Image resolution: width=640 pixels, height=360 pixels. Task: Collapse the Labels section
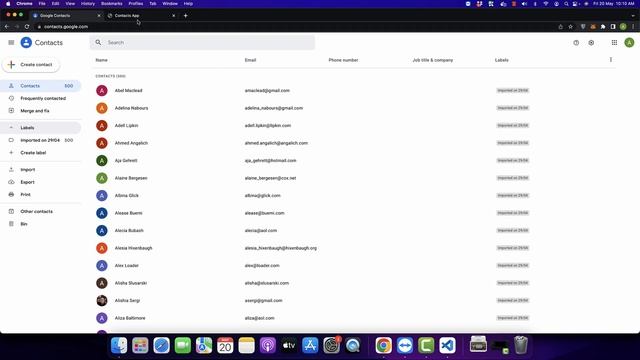(x=11, y=128)
